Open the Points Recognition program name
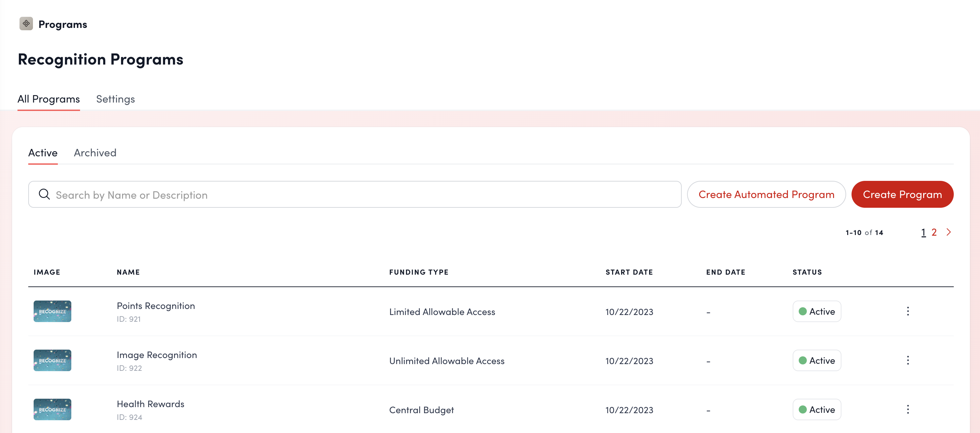The image size is (980, 433). point(156,306)
